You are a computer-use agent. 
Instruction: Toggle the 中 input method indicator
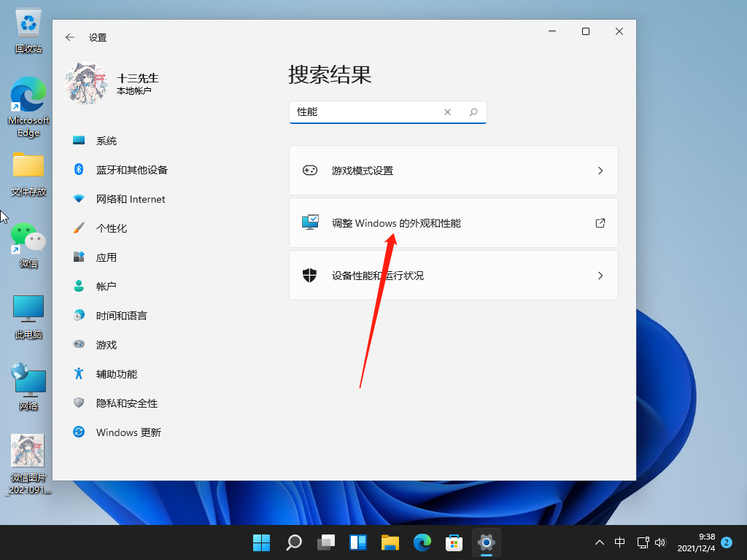click(619, 542)
